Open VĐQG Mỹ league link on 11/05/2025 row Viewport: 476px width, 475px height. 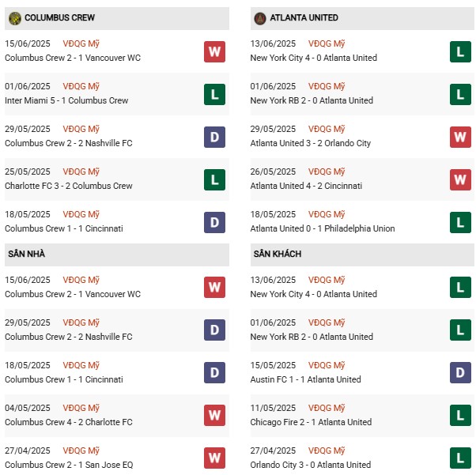327,408
